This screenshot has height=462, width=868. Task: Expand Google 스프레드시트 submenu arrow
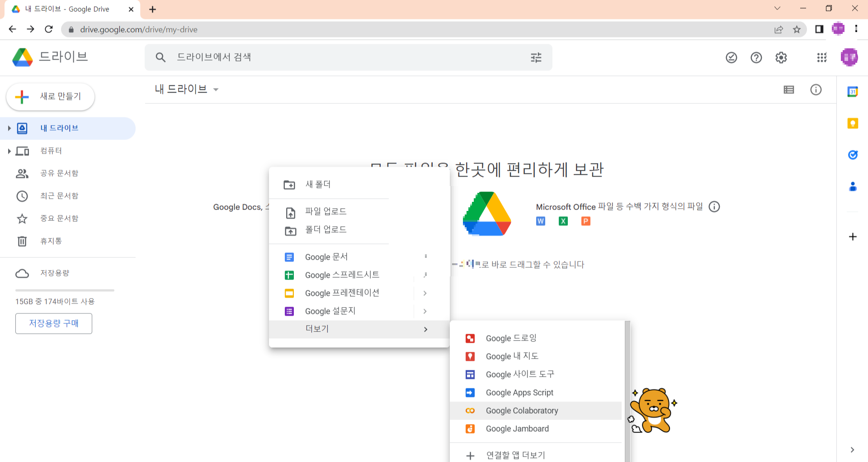pyautogui.click(x=425, y=275)
